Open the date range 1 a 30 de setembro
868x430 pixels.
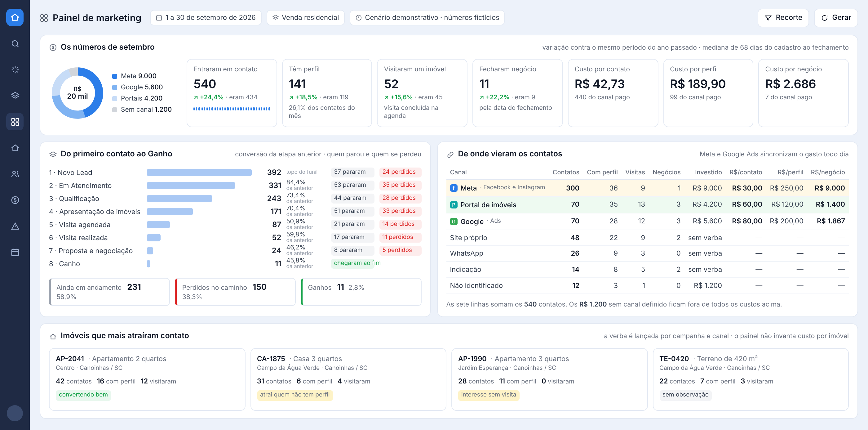click(206, 18)
